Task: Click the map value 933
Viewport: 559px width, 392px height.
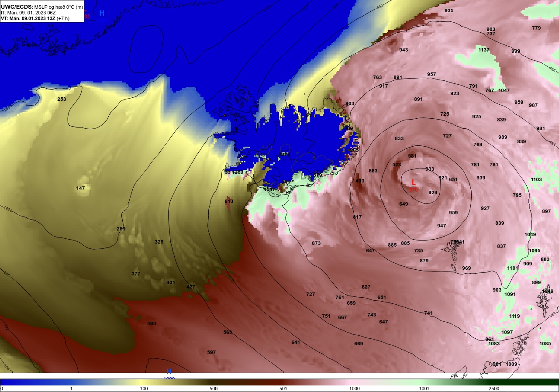Action: point(430,169)
